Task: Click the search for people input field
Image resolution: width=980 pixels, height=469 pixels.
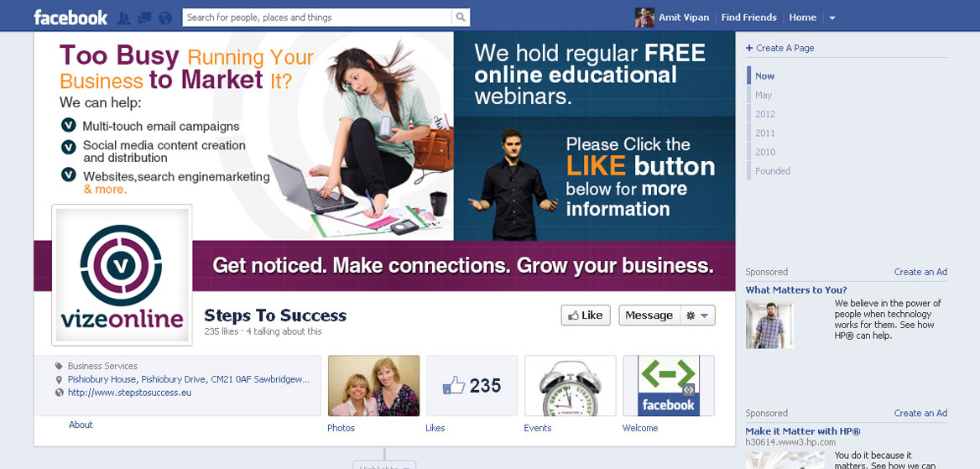Action: [317, 18]
